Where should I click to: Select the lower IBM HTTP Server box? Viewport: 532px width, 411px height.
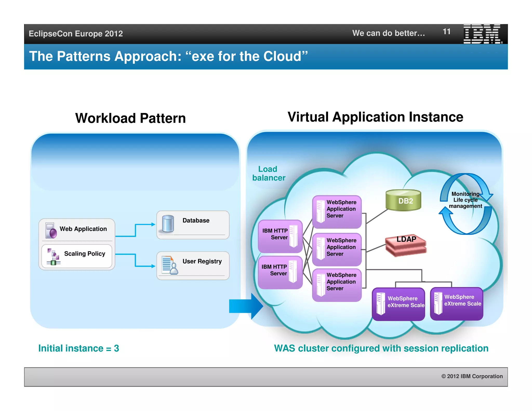[280, 272]
